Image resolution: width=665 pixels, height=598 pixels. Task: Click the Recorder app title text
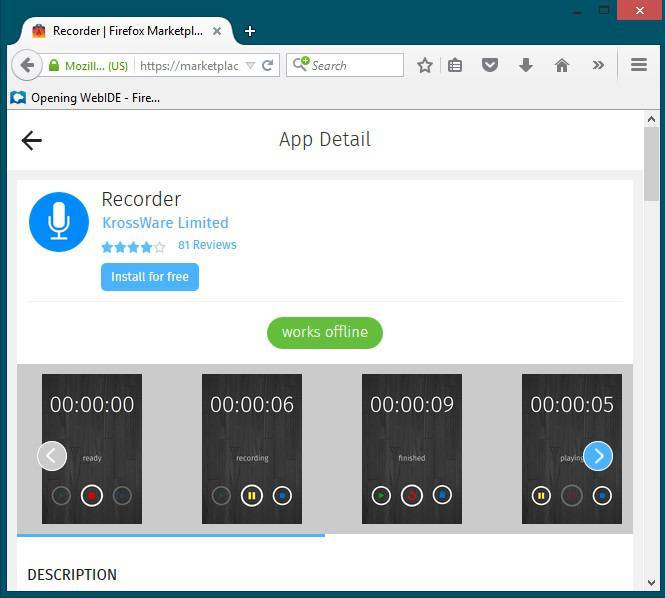141,199
